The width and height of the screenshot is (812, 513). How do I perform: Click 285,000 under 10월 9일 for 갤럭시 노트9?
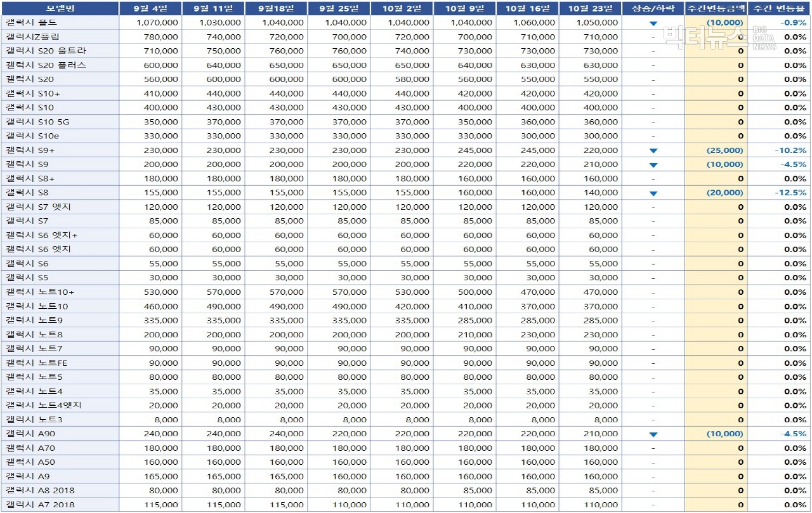(475, 321)
